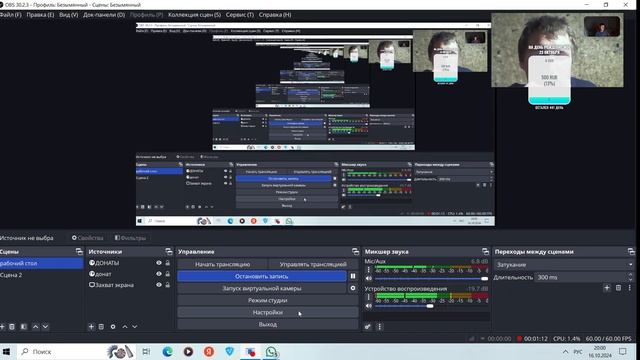Open the Затухание transition dropdown
Image resolution: width=640 pixels, height=360 pixels.
[x=564, y=264]
